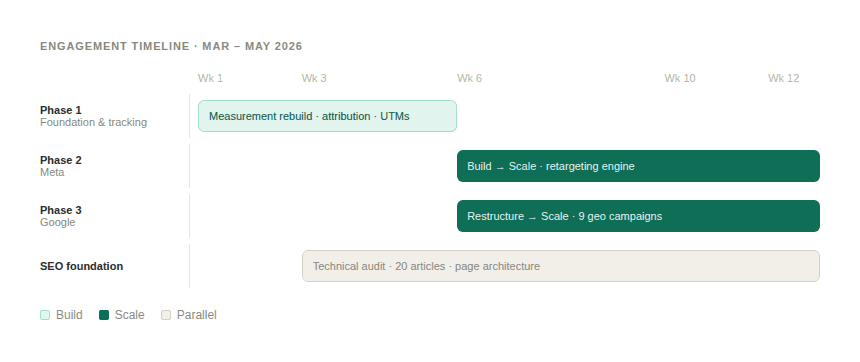Click the Engagement Timeline Mar – May 2026 heading
This screenshot has width=860, height=362.
coord(171,46)
